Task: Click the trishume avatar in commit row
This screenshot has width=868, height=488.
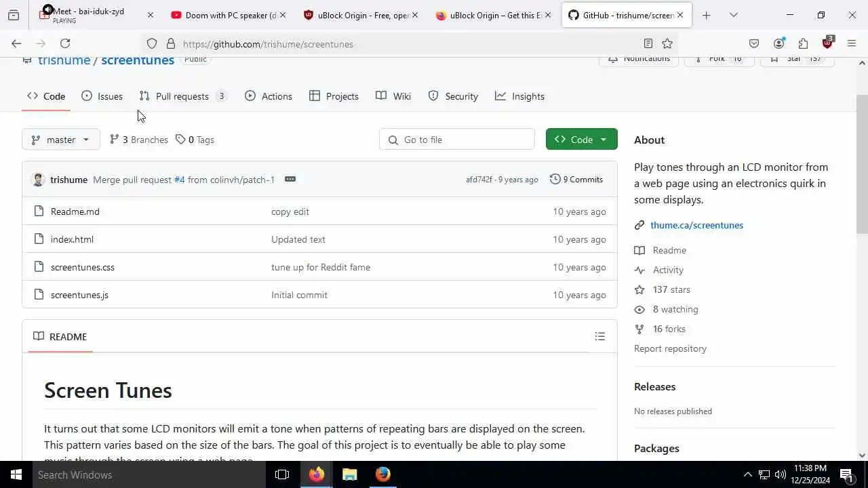Action: (38, 180)
